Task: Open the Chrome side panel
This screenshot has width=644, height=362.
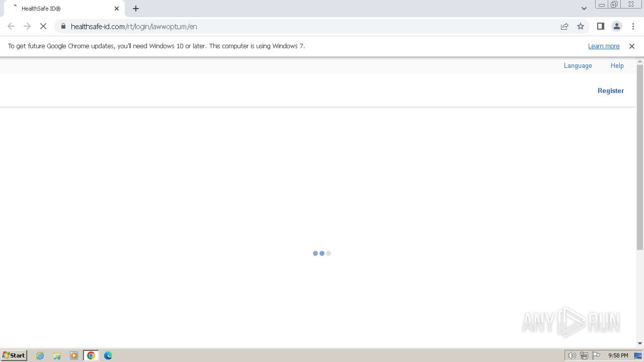Action: click(x=600, y=26)
